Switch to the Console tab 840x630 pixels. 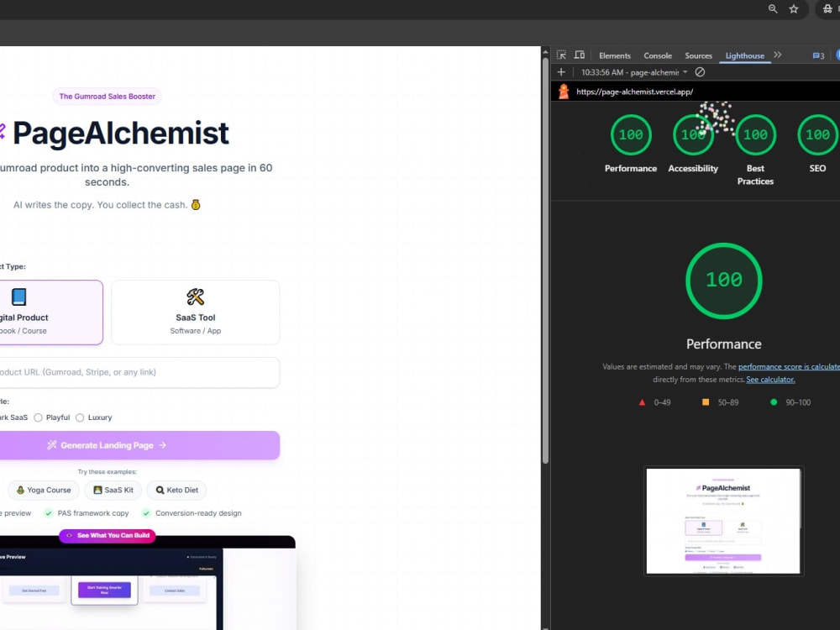coord(658,55)
